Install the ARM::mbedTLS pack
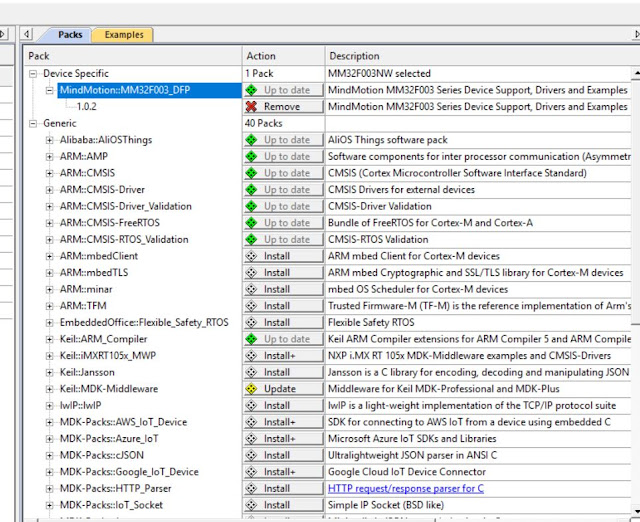Viewport: 640px width, 522px height. [283, 273]
